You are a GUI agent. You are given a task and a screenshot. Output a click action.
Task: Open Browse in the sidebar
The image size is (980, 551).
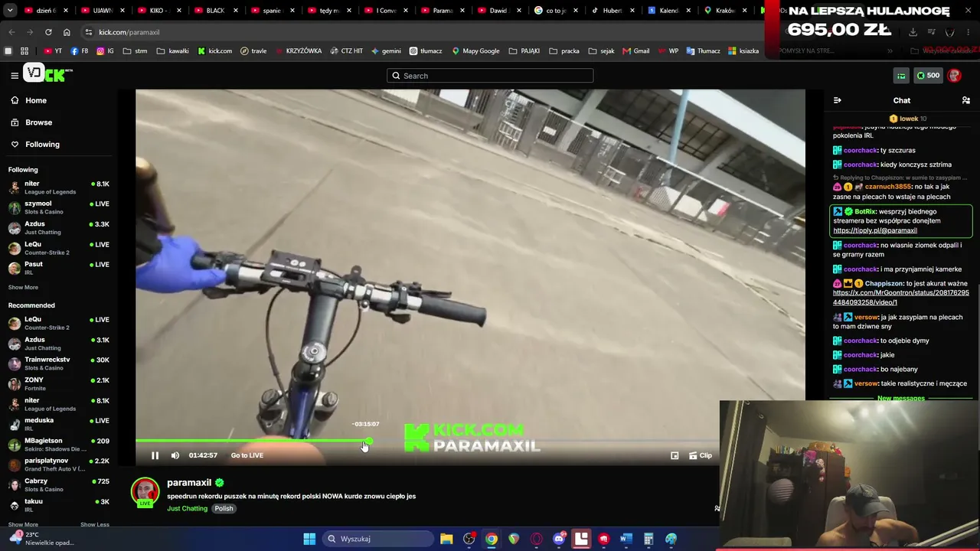[x=38, y=122]
